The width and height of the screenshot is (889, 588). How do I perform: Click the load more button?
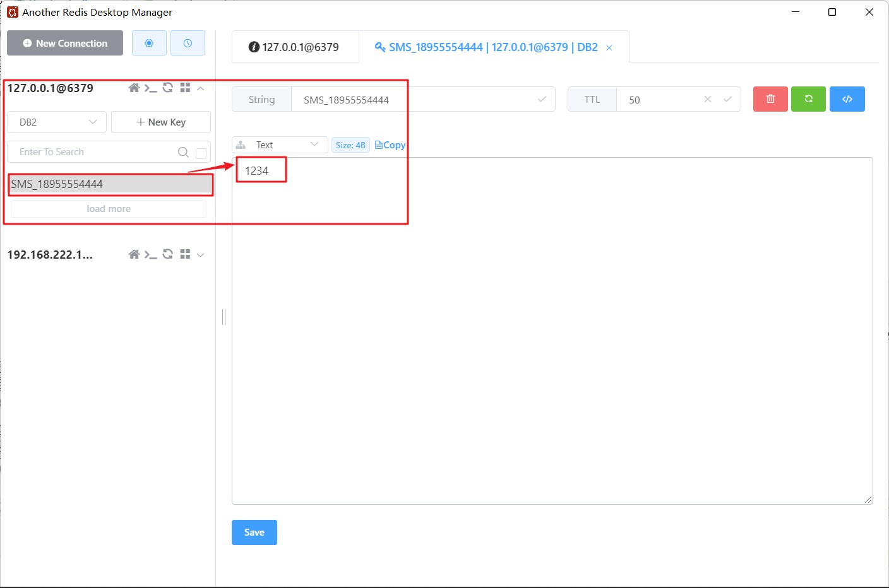click(109, 209)
